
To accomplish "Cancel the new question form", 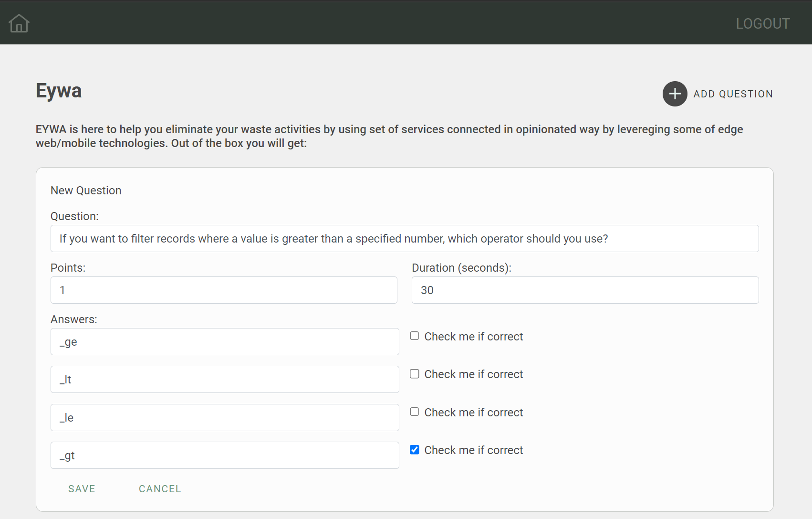I will pos(160,489).
